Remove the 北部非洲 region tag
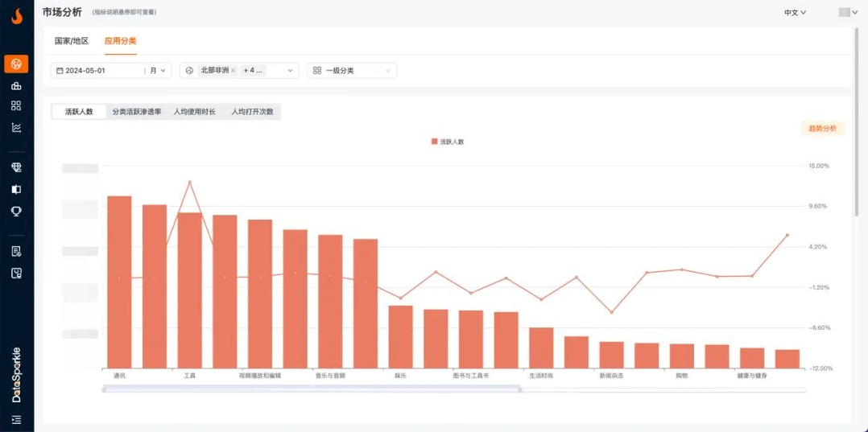The height and width of the screenshot is (432, 868). pyautogui.click(x=233, y=71)
